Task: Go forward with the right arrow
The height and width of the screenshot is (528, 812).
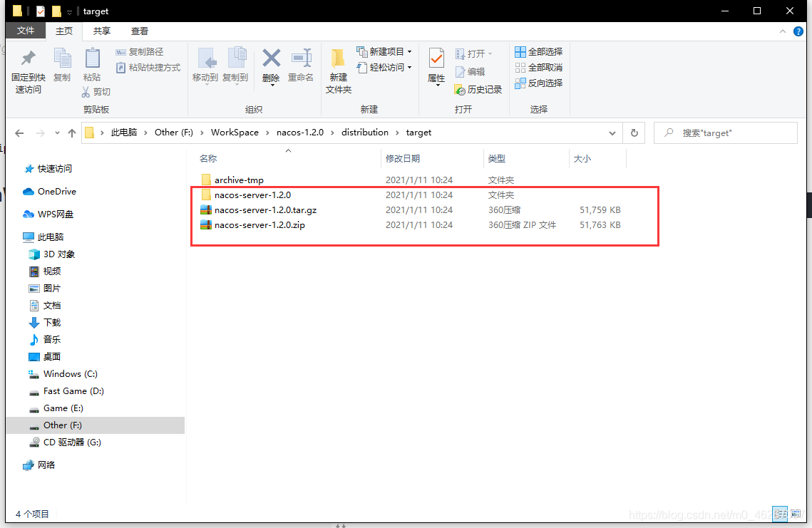Action: [x=41, y=133]
